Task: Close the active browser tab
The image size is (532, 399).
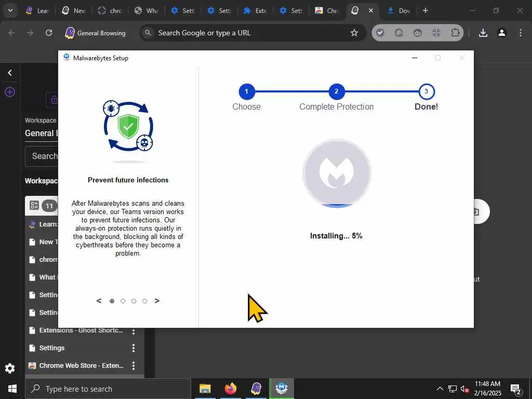Action: (371, 10)
